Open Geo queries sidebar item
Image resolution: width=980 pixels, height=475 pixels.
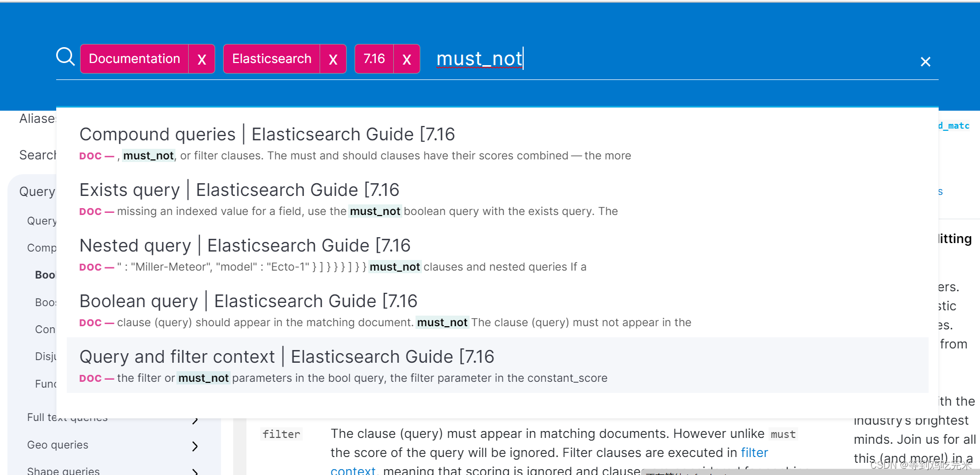pyautogui.click(x=58, y=445)
